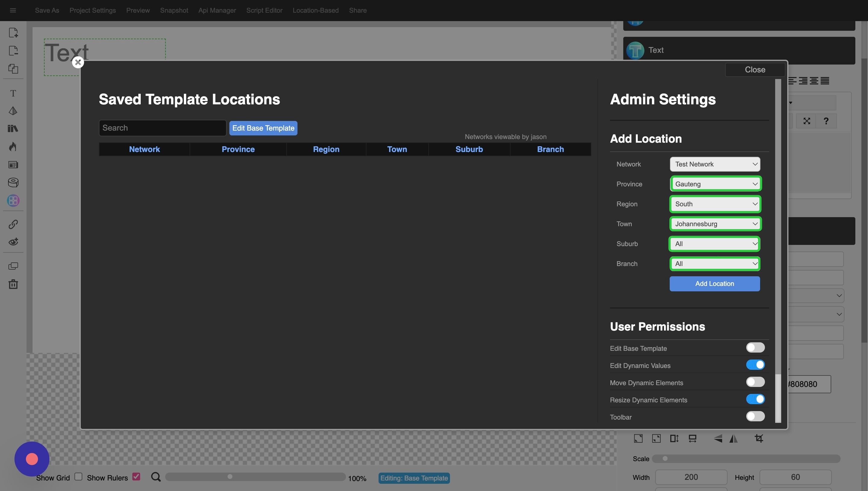This screenshot has height=491, width=868.
Task: Click the Edit Base Template button
Action: click(x=263, y=128)
